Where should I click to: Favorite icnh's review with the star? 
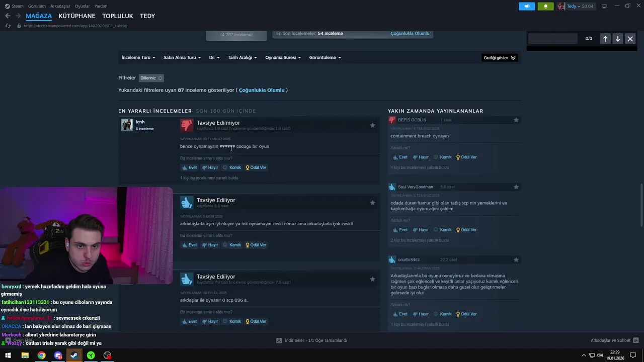coord(372,125)
